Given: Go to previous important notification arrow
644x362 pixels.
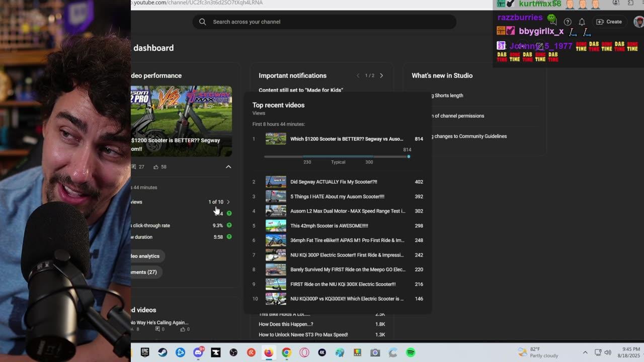Looking at the screenshot, I should coord(358,75).
